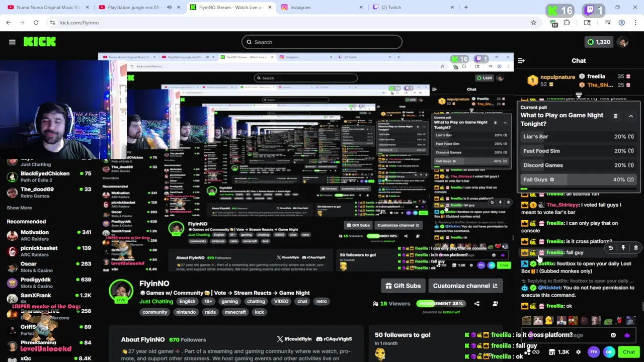Open BlackEyedChicken channel in sidebar
The height and width of the screenshot is (362, 644).
click(x=49, y=176)
